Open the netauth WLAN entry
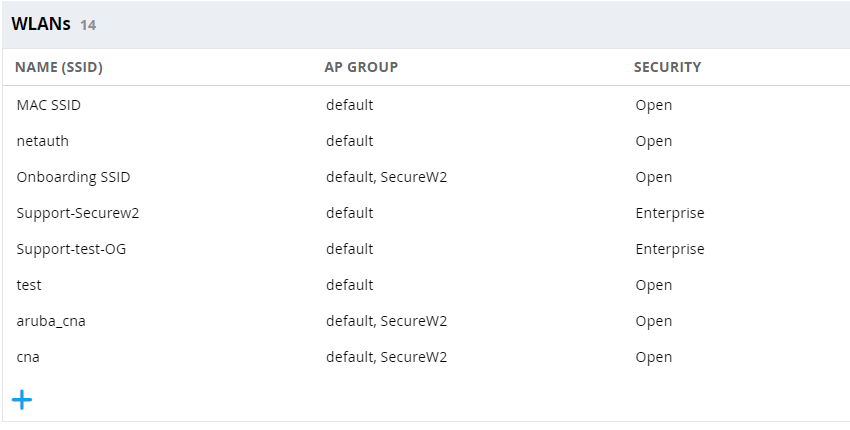Screen dimensions: 850x430 (43, 141)
